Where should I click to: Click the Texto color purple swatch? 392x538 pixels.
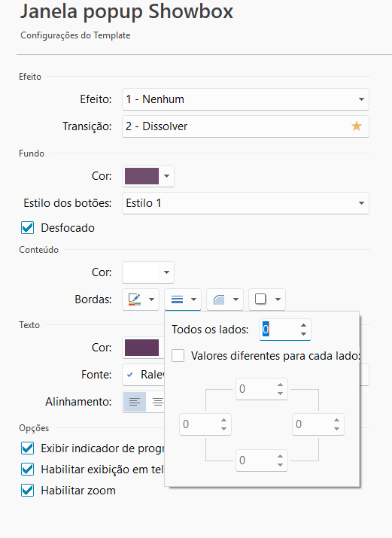[141, 348]
